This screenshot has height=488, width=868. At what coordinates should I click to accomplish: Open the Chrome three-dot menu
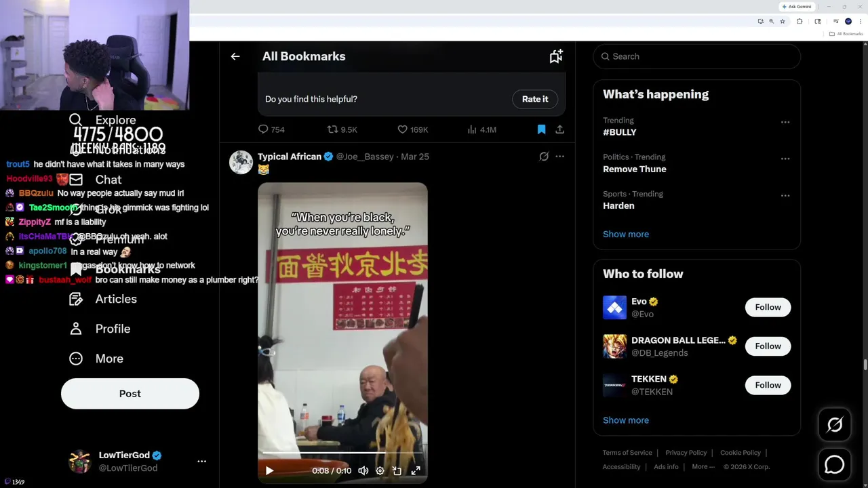[x=861, y=21]
